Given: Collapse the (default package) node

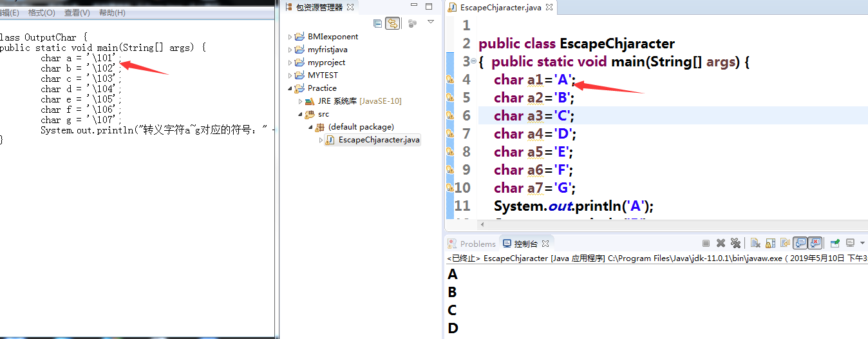Looking at the screenshot, I should click(310, 127).
